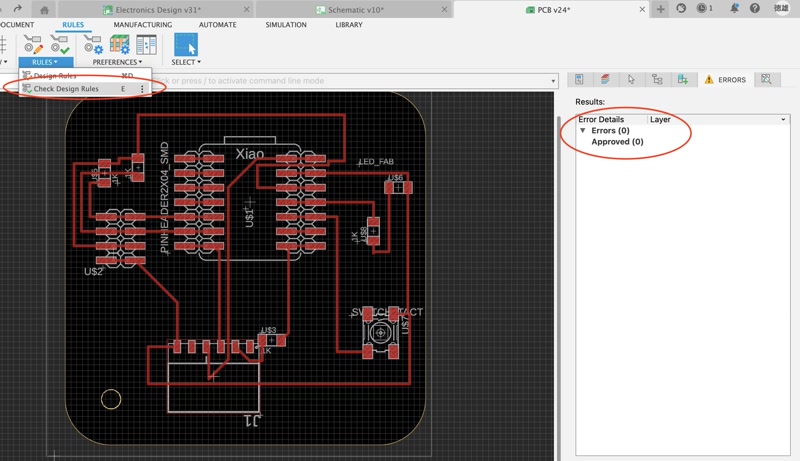Open rules preferences icon with blue gear
The width and height of the screenshot is (800, 461).
[x=93, y=45]
